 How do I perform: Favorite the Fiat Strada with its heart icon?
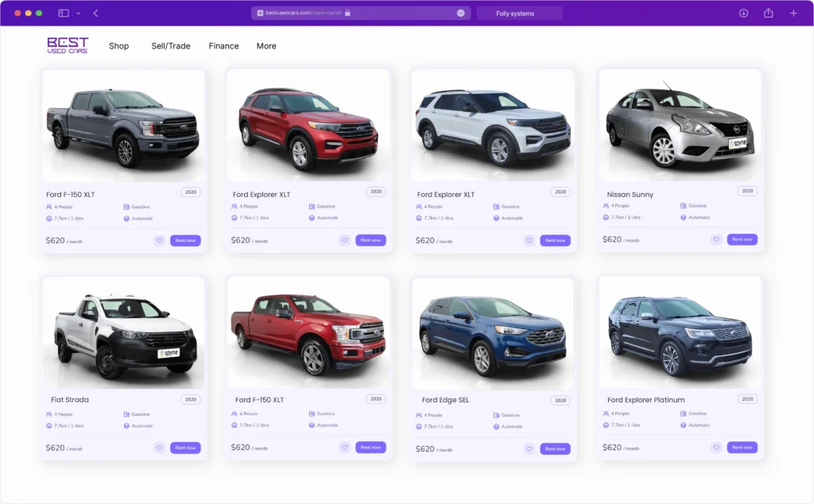[x=159, y=448]
